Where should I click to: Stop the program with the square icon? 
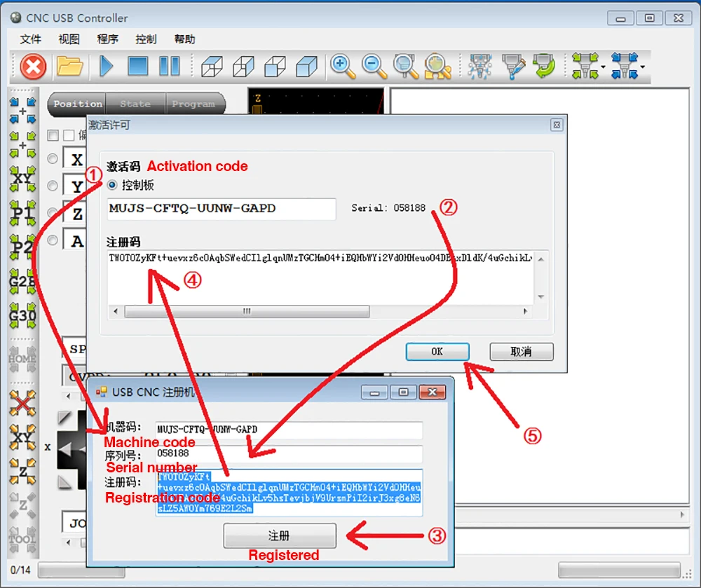137,66
